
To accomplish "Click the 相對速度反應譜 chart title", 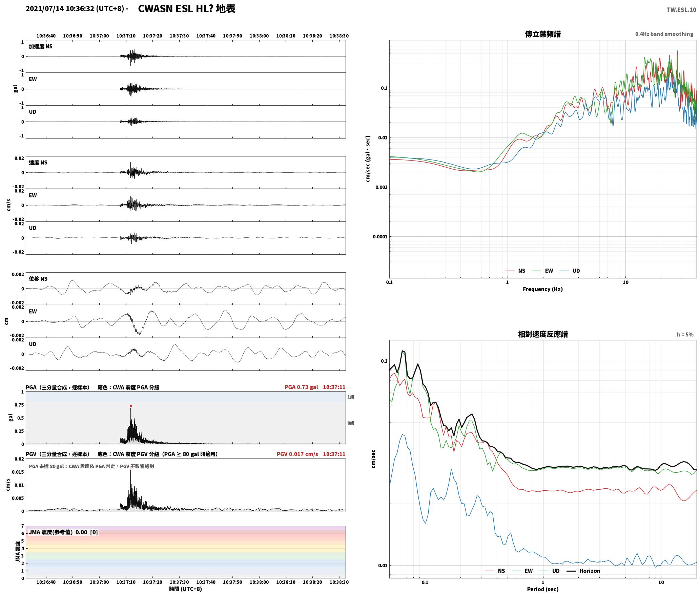I will pyautogui.click(x=543, y=334).
